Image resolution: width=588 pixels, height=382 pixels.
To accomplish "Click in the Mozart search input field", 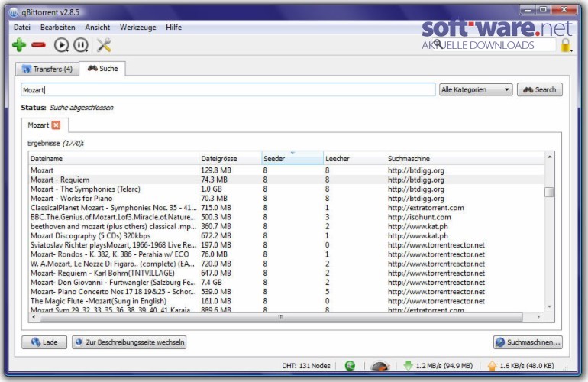I will (228, 89).
